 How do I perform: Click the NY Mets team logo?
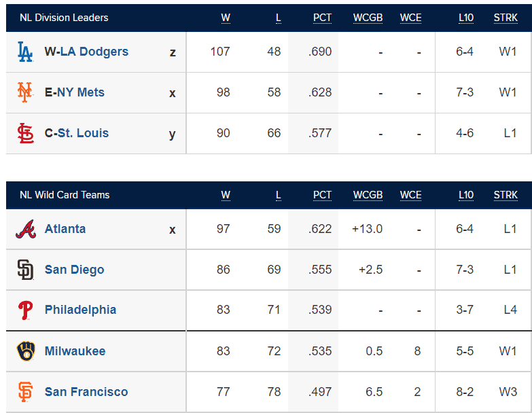(x=25, y=92)
